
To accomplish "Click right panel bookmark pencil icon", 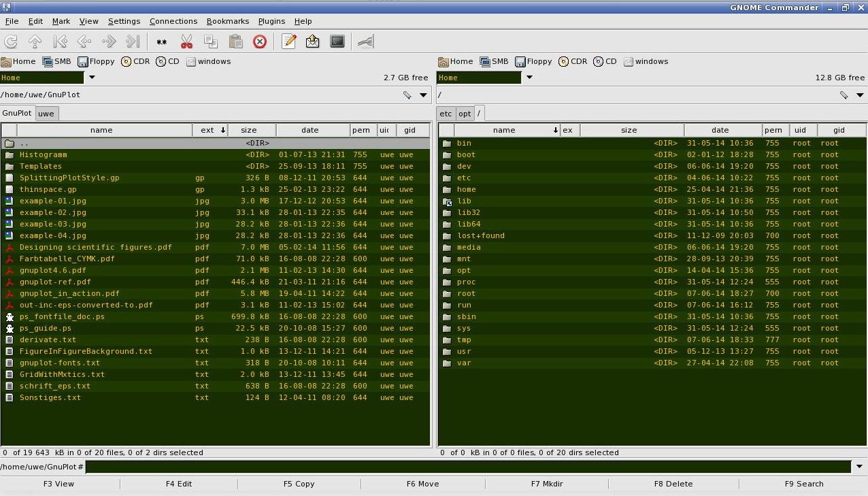I will [844, 95].
